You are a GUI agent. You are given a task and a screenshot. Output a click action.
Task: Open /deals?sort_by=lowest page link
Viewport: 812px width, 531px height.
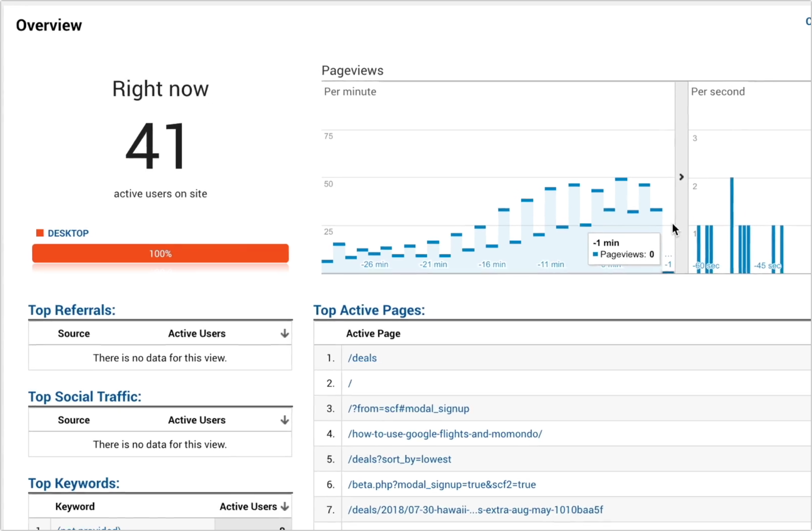coord(400,459)
